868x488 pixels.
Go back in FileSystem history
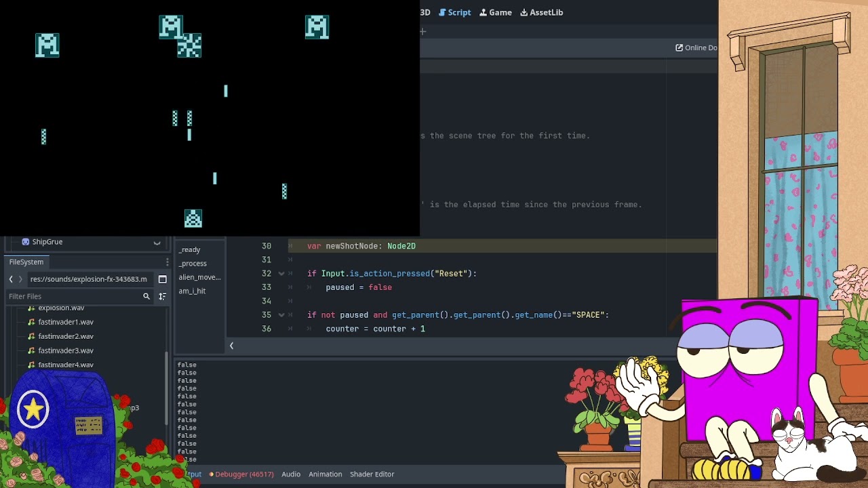tap(11, 279)
